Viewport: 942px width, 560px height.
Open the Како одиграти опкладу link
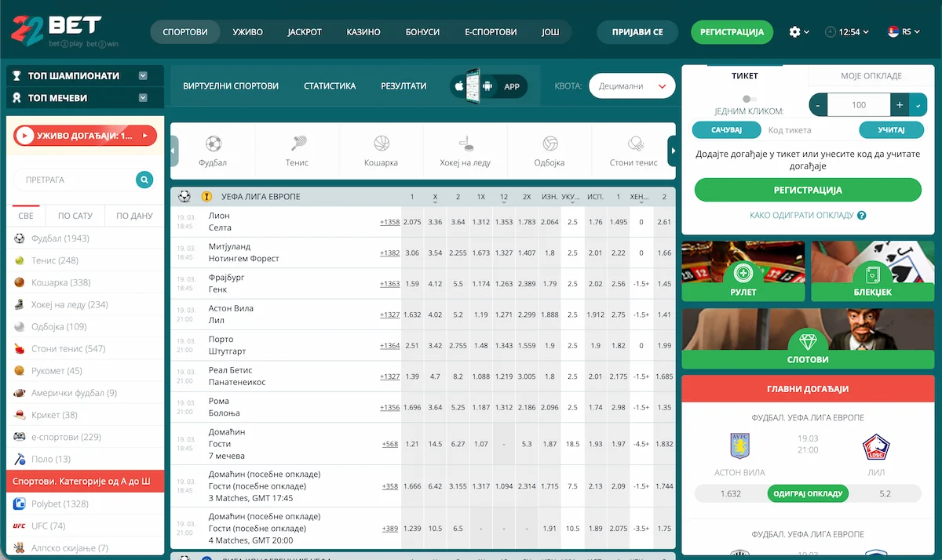801,215
